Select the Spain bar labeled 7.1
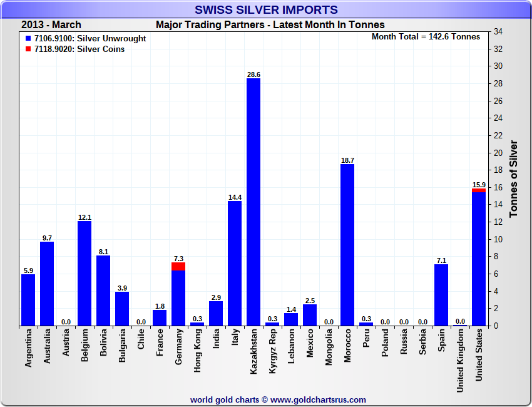This screenshot has width=532, height=407. [441, 295]
